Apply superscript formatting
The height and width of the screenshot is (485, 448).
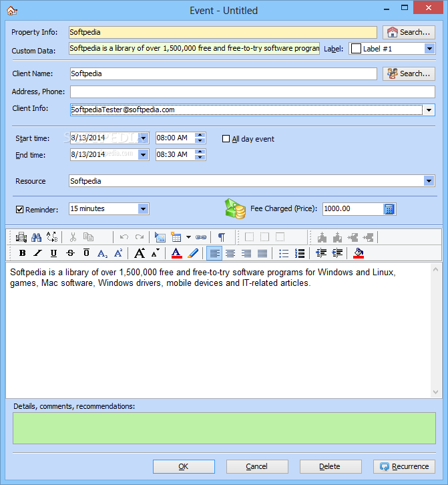point(118,253)
